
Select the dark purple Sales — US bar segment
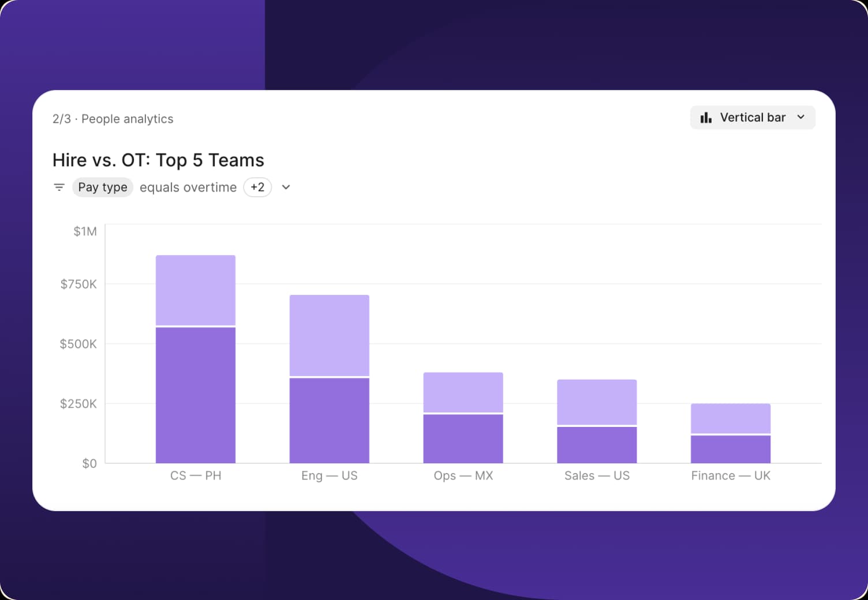click(597, 445)
